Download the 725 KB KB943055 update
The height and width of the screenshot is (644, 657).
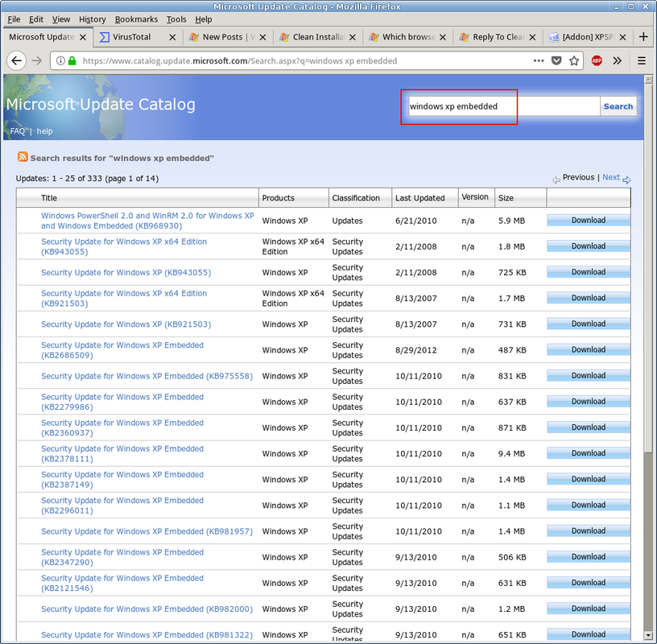[589, 272]
